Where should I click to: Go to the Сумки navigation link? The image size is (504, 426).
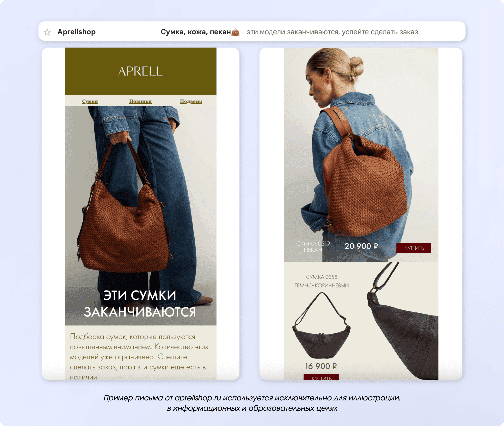(x=90, y=101)
